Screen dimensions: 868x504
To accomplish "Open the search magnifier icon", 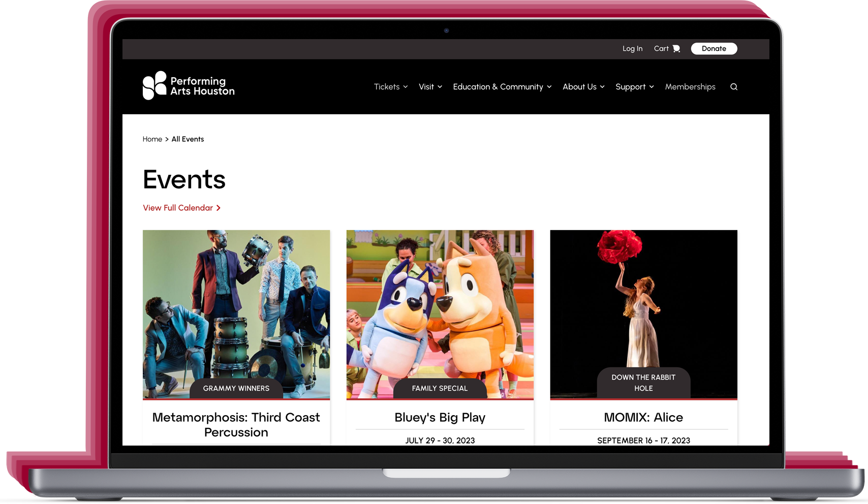I will pyautogui.click(x=734, y=87).
